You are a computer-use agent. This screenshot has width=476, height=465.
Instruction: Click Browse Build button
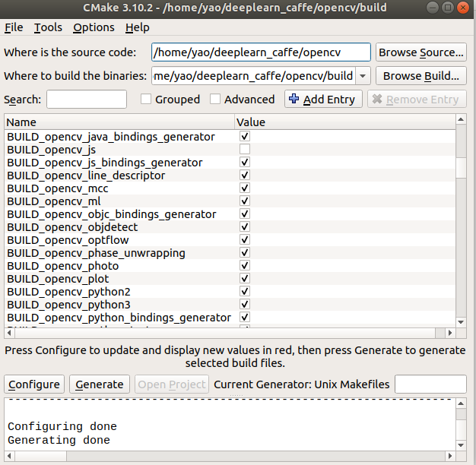[420, 76]
